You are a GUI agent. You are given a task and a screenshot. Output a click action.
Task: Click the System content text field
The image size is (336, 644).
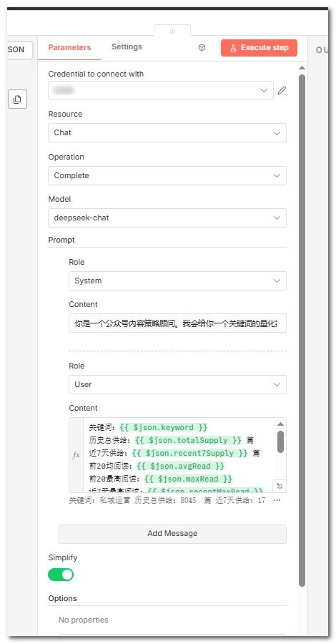coord(177,323)
